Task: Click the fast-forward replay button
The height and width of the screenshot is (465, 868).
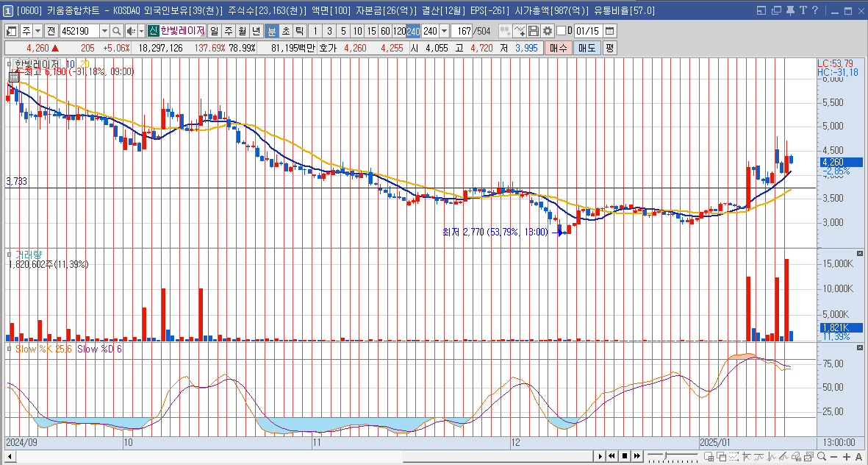Action: pos(638,456)
